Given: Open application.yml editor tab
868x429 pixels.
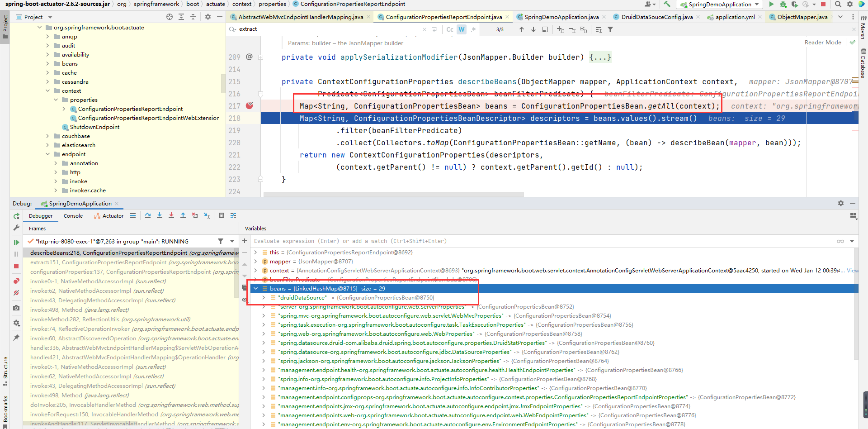Looking at the screenshot, I should (735, 17).
